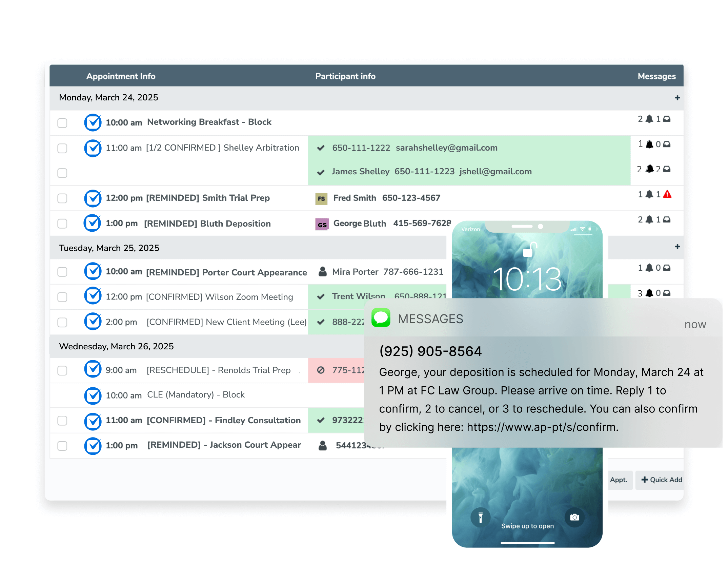Check the box for Networking Breakfast appointment

coord(62,123)
